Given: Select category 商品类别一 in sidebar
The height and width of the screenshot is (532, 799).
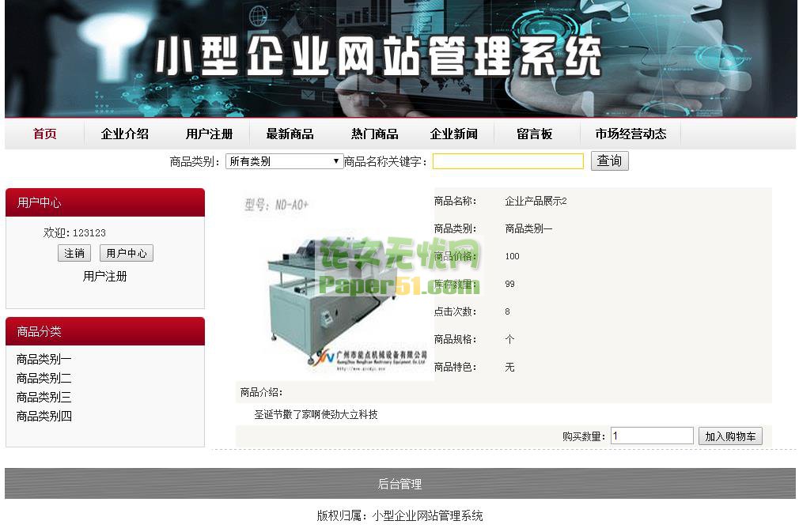Looking at the screenshot, I should point(44,360).
